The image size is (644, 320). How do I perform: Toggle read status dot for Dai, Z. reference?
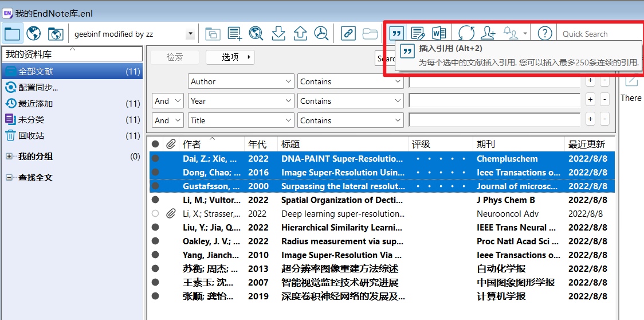155,159
